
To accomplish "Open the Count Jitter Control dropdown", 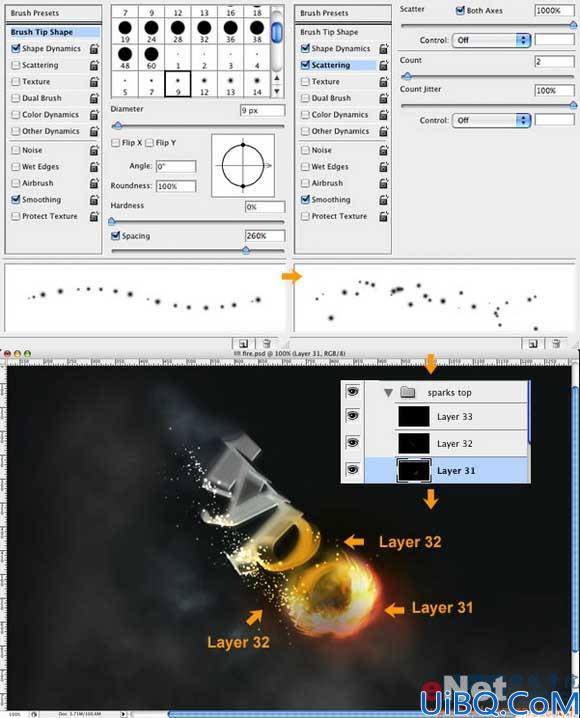I will (492, 120).
